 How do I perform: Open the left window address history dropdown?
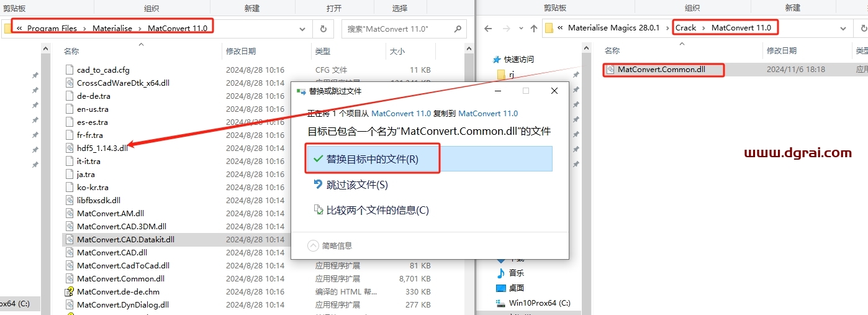pyautogui.click(x=302, y=29)
